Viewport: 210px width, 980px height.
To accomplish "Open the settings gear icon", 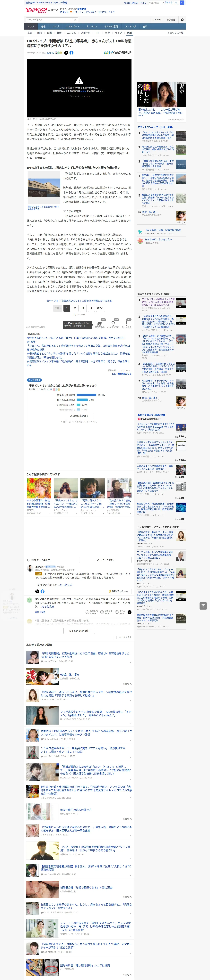I will (x=182, y=19).
